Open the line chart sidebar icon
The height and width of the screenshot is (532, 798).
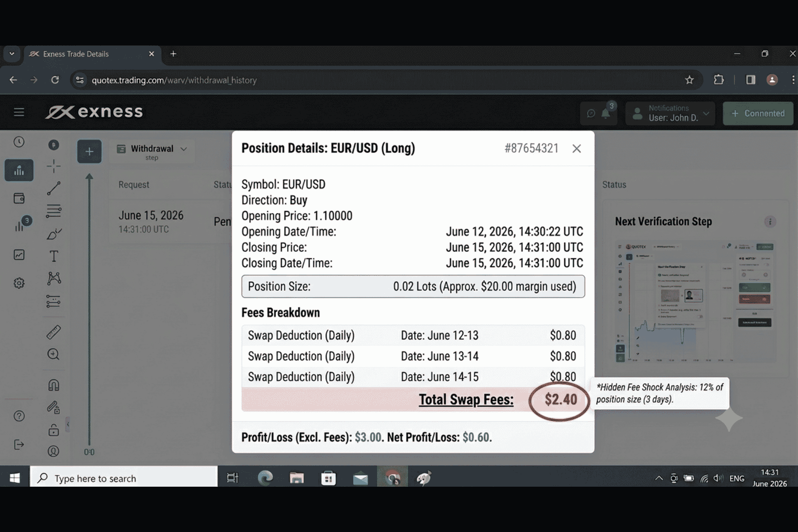click(x=19, y=255)
